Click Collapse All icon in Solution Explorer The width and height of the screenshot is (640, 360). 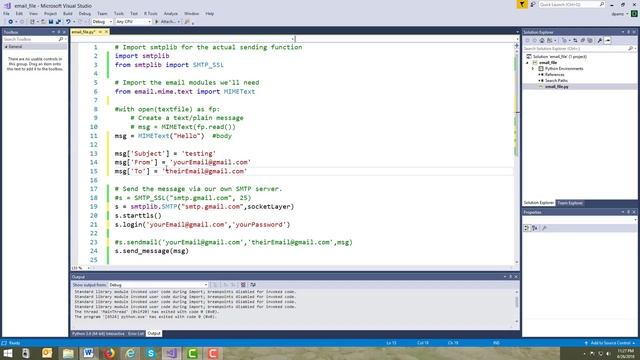(582, 40)
